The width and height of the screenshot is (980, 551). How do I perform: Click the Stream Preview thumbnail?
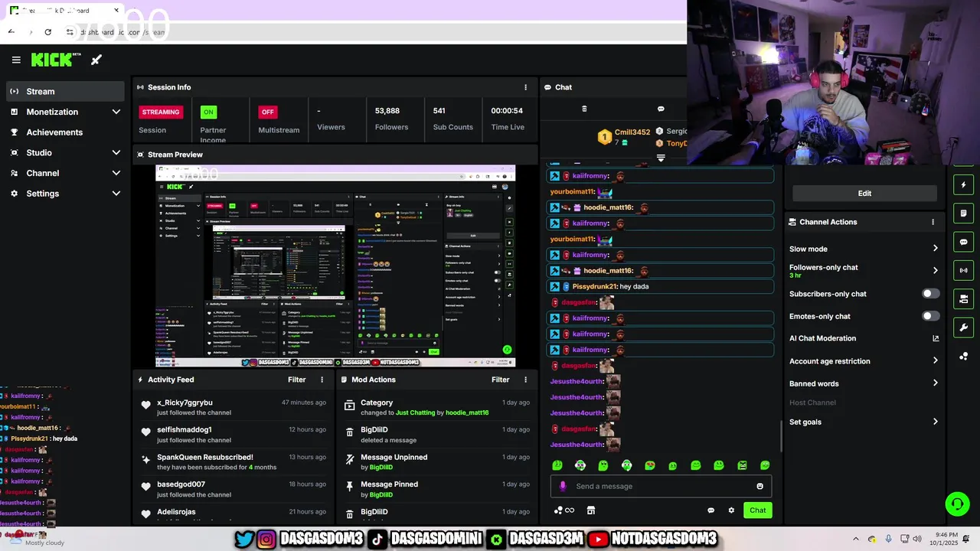[x=335, y=266]
